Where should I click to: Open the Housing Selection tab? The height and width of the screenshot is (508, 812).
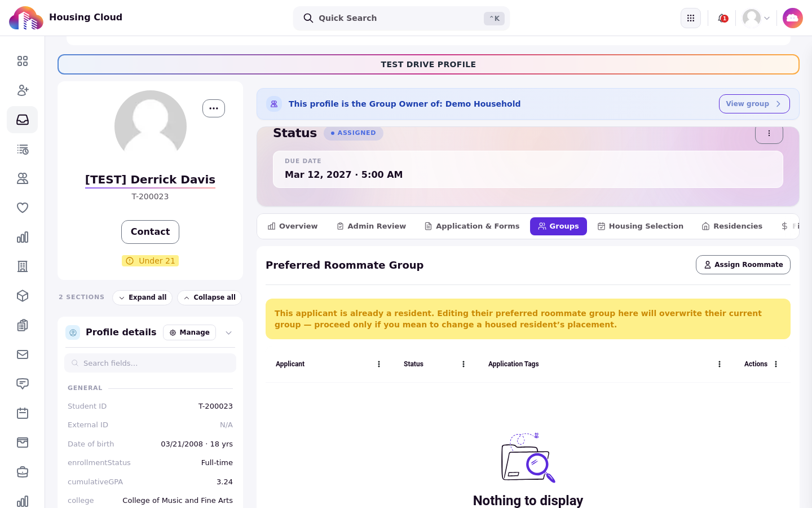coord(641,226)
